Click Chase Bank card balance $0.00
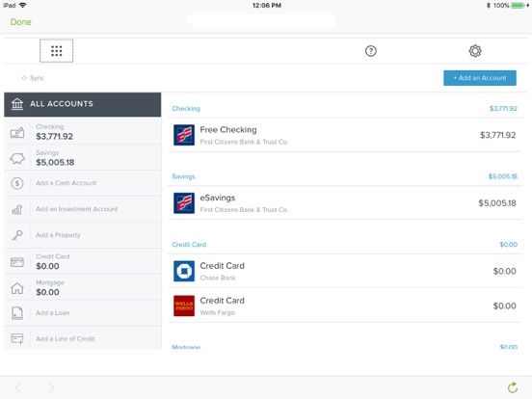This screenshot has width=532, height=399. coord(504,272)
